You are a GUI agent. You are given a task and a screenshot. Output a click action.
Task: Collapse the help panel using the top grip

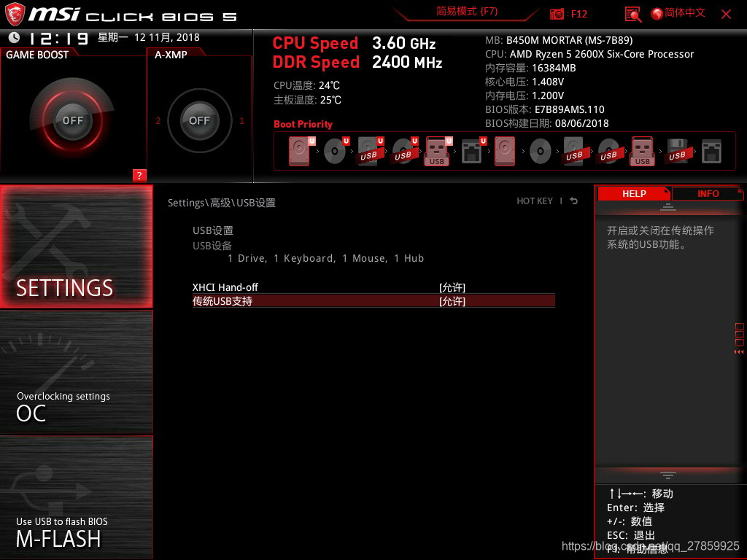[x=668, y=207]
